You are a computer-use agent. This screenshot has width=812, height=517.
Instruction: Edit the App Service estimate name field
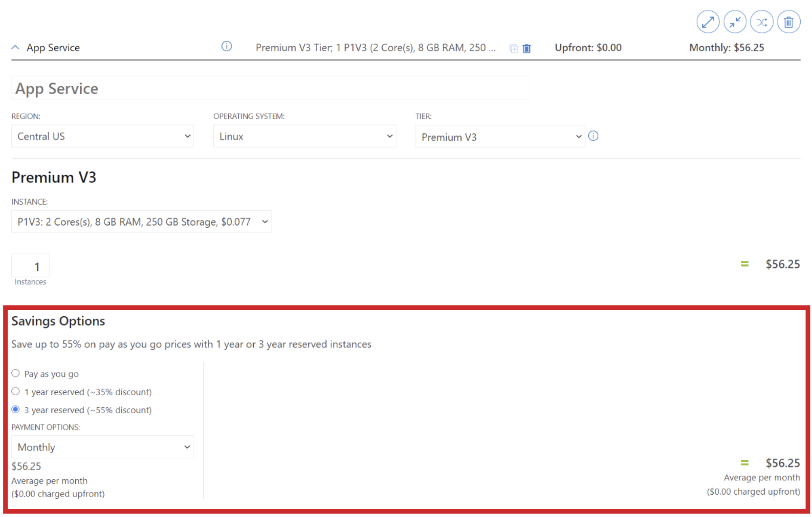pyautogui.click(x=270, y=88)
